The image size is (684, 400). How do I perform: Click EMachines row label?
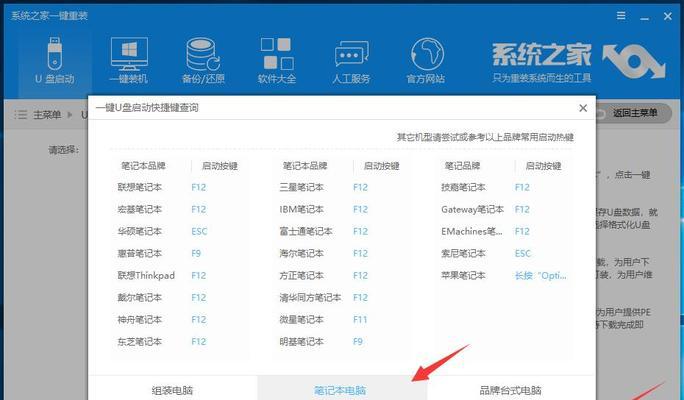click(472, 231)
